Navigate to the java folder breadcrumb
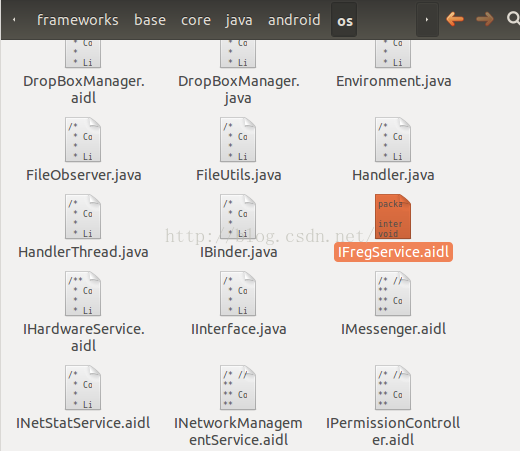This screenshot has height=451, width=520. (239, 20)
